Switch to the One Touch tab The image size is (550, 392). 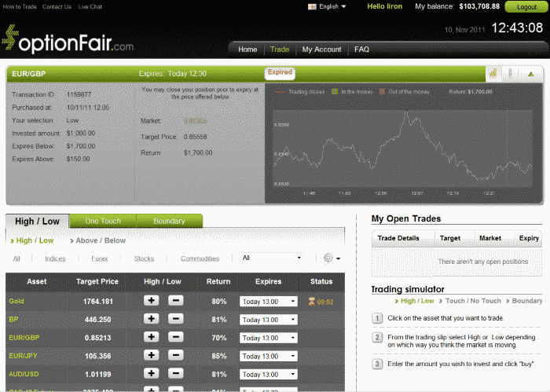tap(103, 222)
